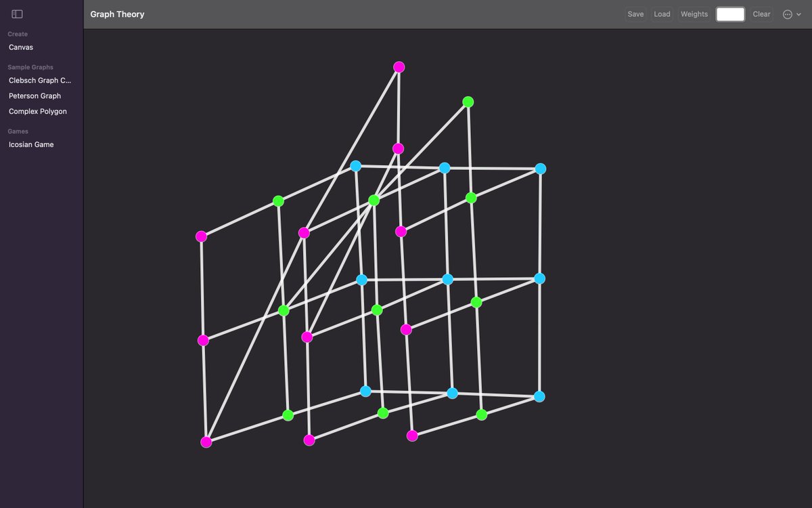Viewport: 812px width, 508px height.
Task: Start the Icosian Game
Action: pyautogui.click(x=30, y=144)
